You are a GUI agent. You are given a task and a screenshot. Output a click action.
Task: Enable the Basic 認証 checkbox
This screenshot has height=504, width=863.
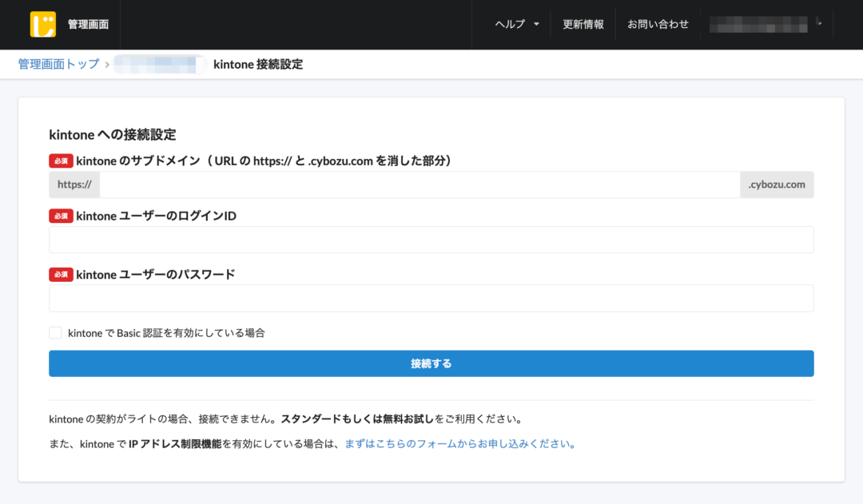click(x=55, y=332)
